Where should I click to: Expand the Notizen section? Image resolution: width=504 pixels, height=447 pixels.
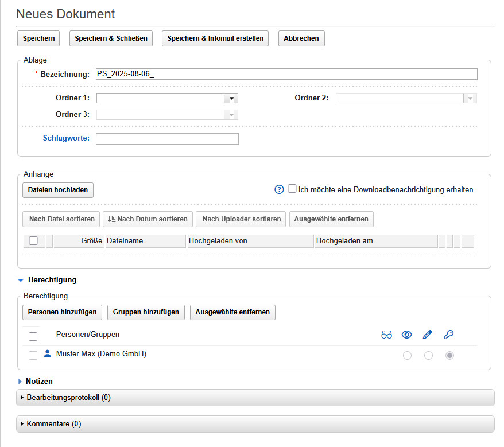pyautogui.click(x=39, y=381)
